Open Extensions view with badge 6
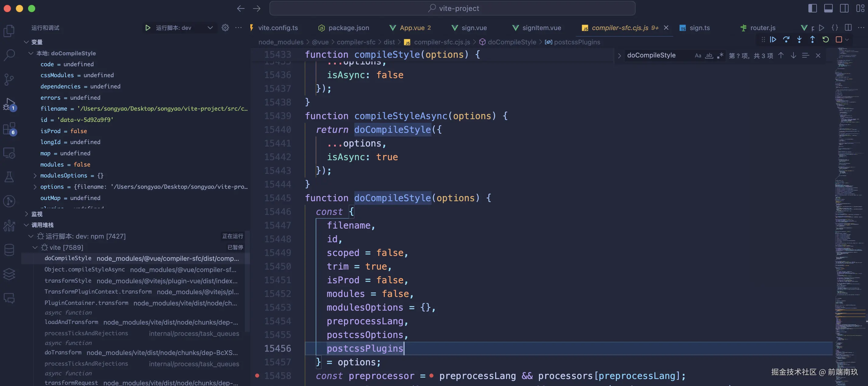This screenshot has width=868, height=386. (x=9, y=129)
